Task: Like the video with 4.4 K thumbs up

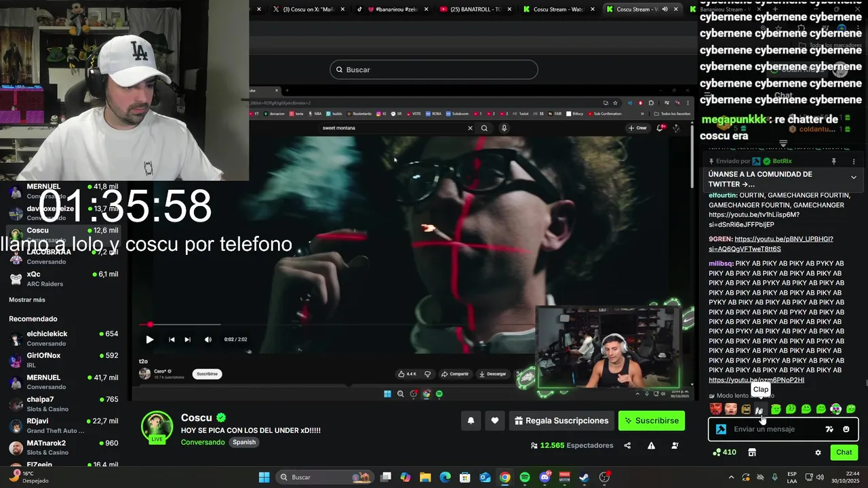Action: 408,373
